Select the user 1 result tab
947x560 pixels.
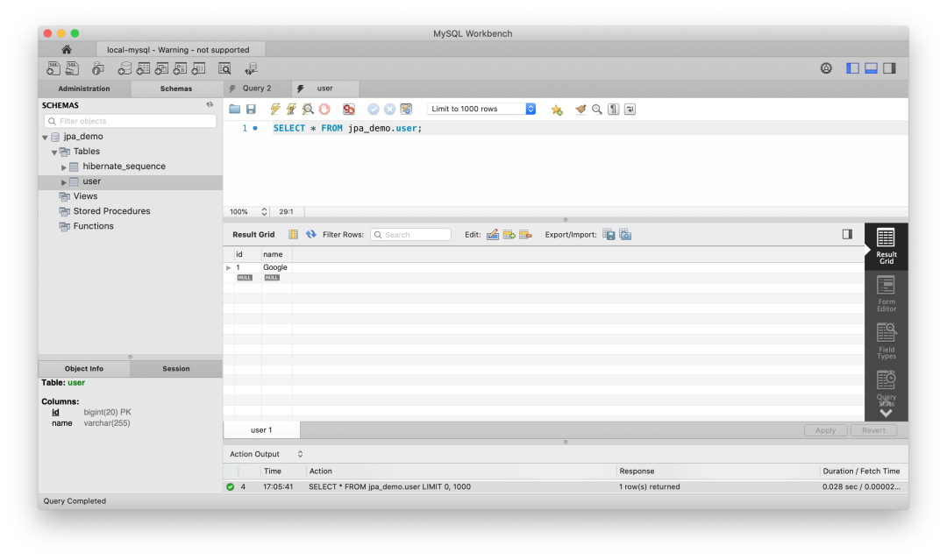point(261,429)
